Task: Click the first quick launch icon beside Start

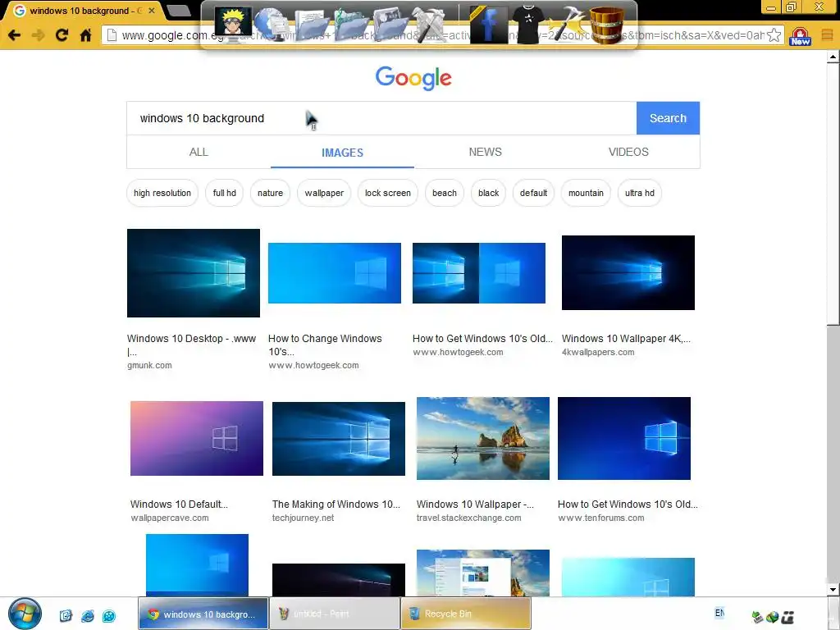Action: click(x=66, y=616)
